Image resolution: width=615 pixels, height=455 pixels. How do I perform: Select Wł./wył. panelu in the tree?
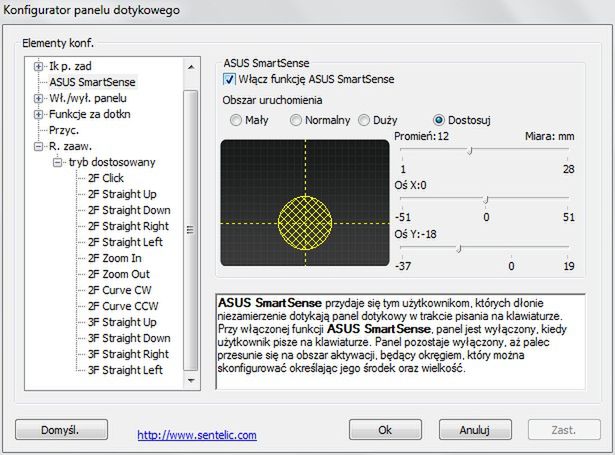(88, 98)
